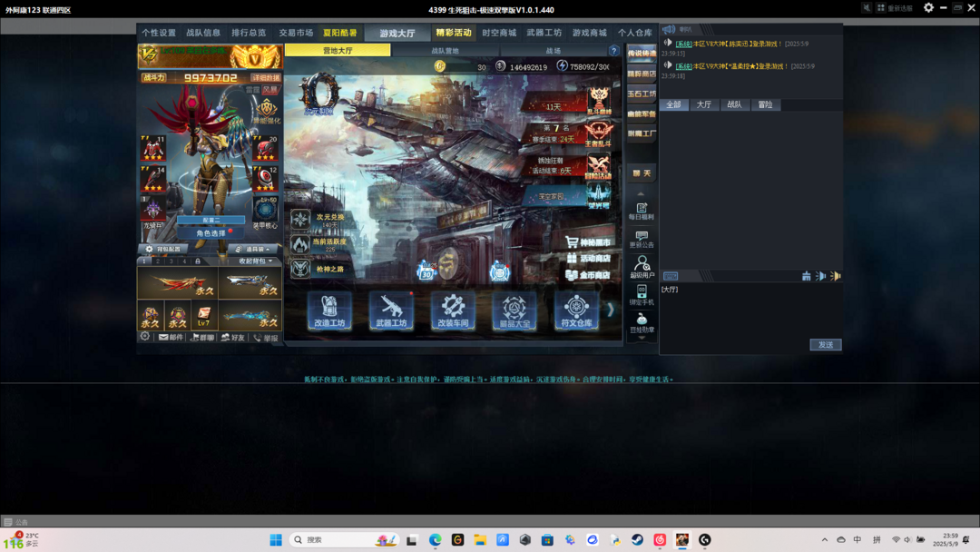Show hidden system tray icons

(x=824, y=539)
